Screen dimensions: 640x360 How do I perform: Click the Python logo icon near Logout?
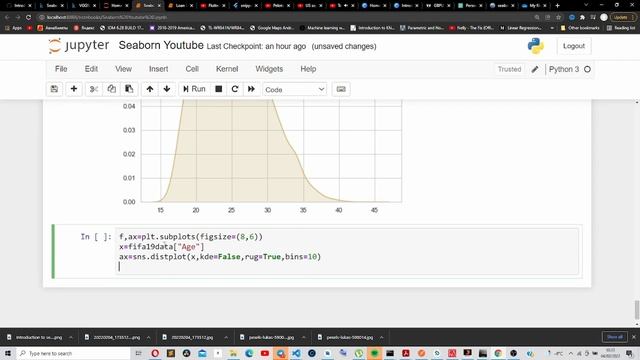coord(535,46)
